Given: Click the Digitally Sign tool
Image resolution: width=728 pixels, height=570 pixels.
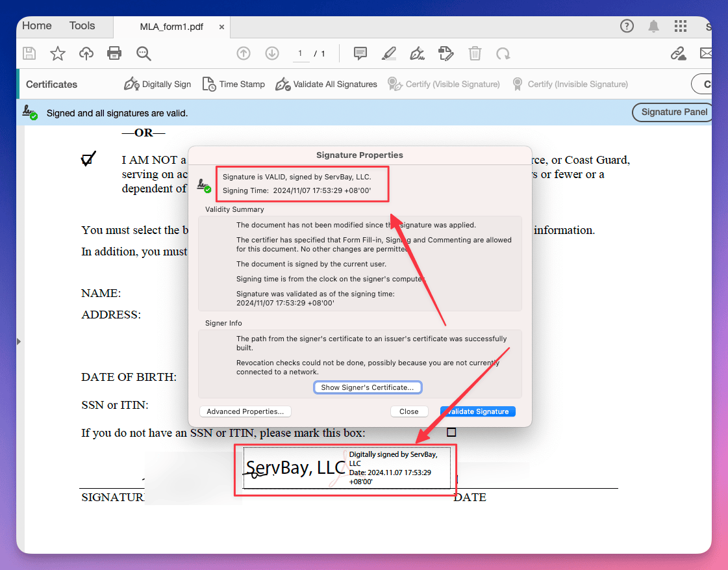Looking at the screenshot, I should coord(158,84).
